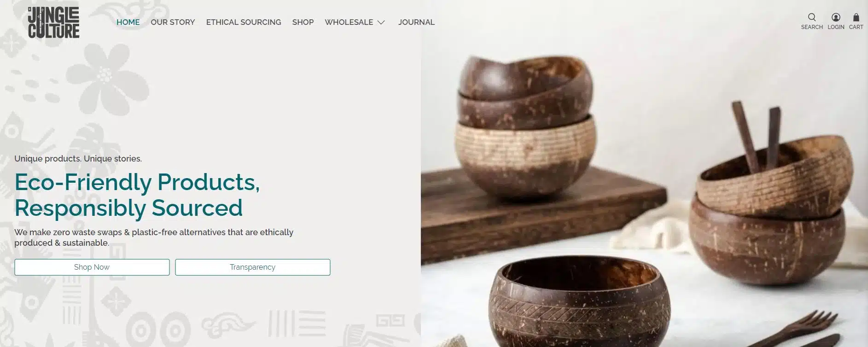The width and height of the screenshot is (868, 347).
Task: Click the stacked coconut bowls on board
Action: (x=525, y=127)
